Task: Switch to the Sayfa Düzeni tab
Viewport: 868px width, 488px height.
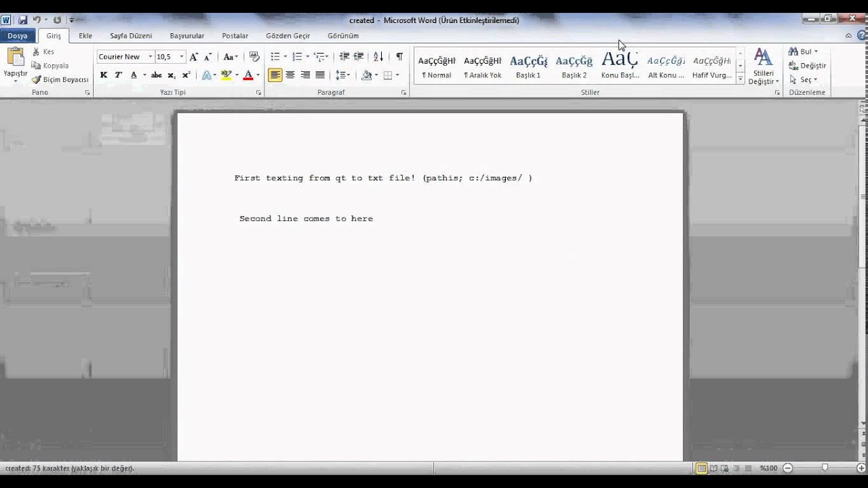Action: point(131,36)
